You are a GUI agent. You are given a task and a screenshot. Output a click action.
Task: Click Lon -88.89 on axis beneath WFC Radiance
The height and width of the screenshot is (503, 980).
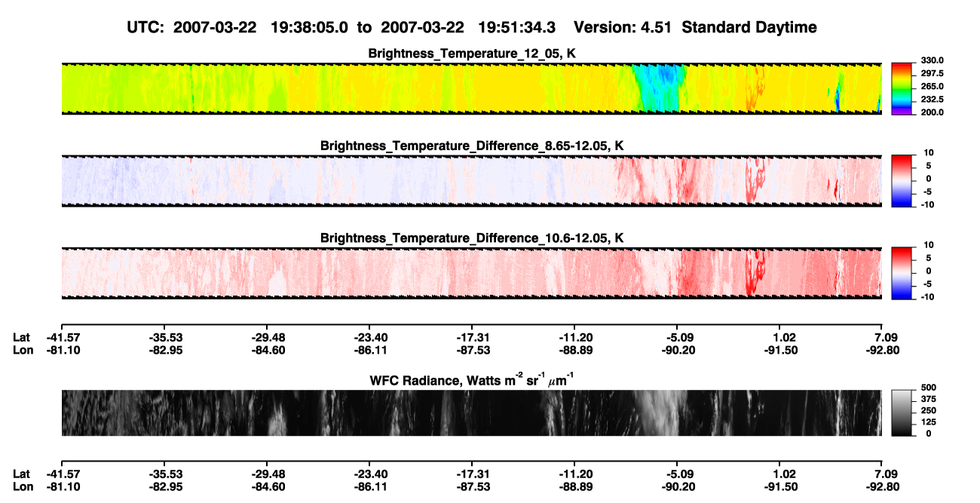click(x=574, y=486)
